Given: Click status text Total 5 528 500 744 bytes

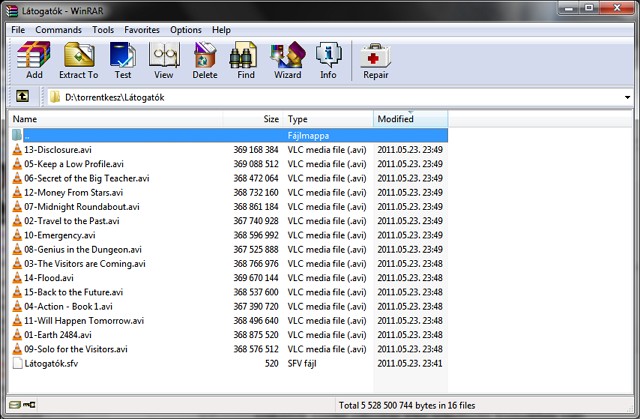Looking at the screenshot, I should click(407, 406).
